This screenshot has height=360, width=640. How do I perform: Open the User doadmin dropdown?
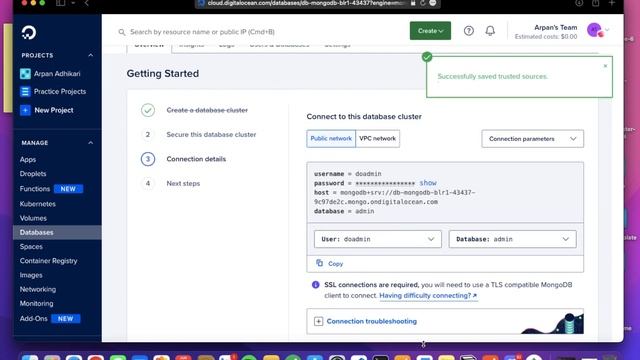(378, 239)
